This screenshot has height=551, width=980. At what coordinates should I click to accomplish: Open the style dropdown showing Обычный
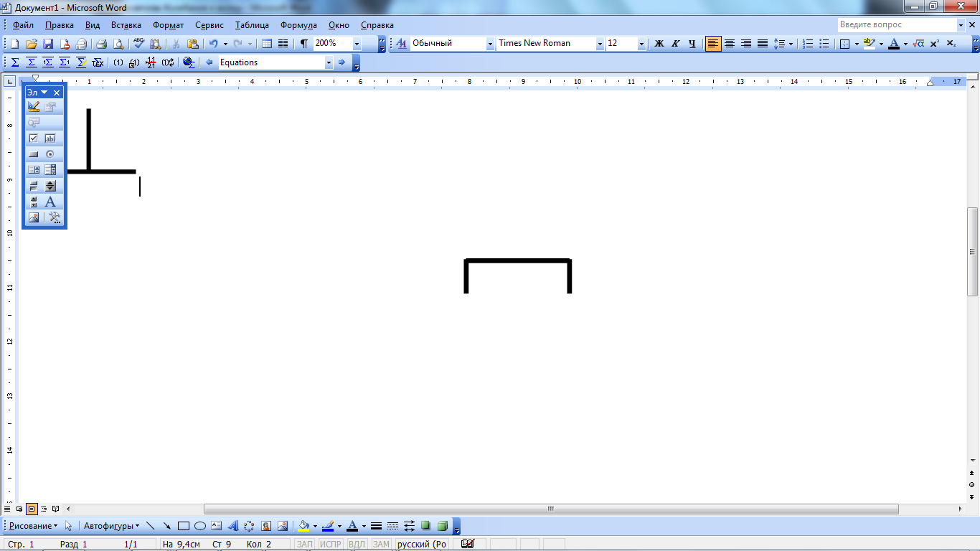point(491,44)
